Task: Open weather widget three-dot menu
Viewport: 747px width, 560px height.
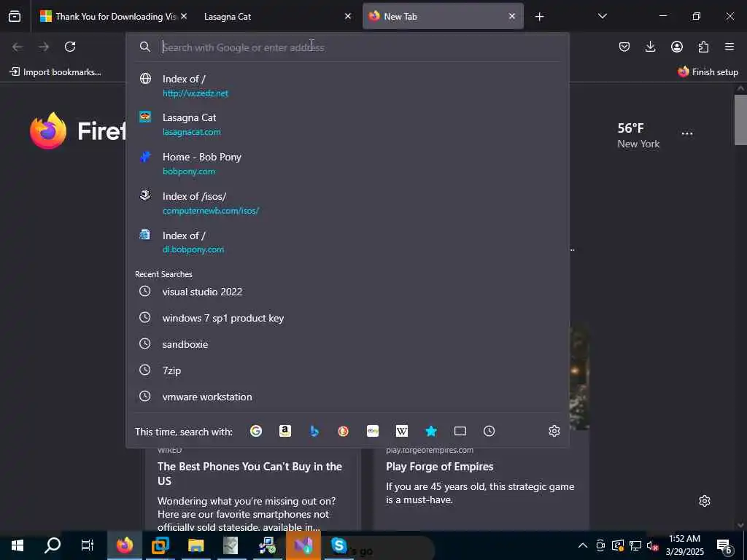Action: click(x=687, y=134)
